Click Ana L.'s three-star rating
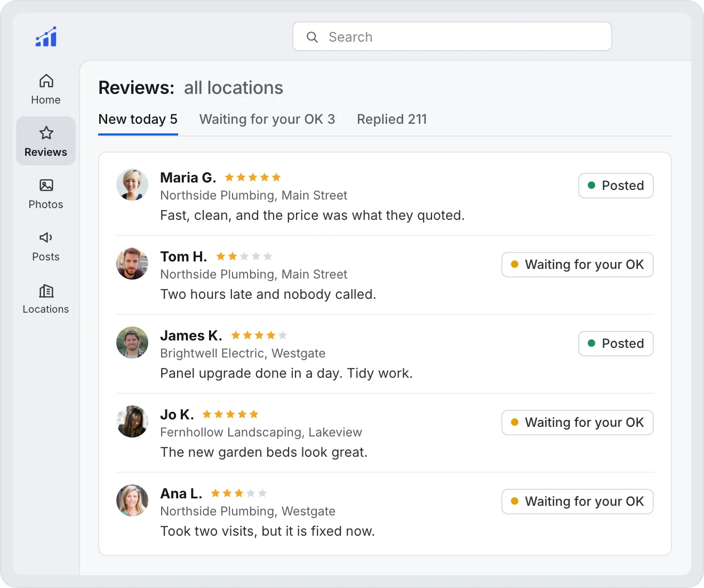704x588 pixels. [239, 493]
